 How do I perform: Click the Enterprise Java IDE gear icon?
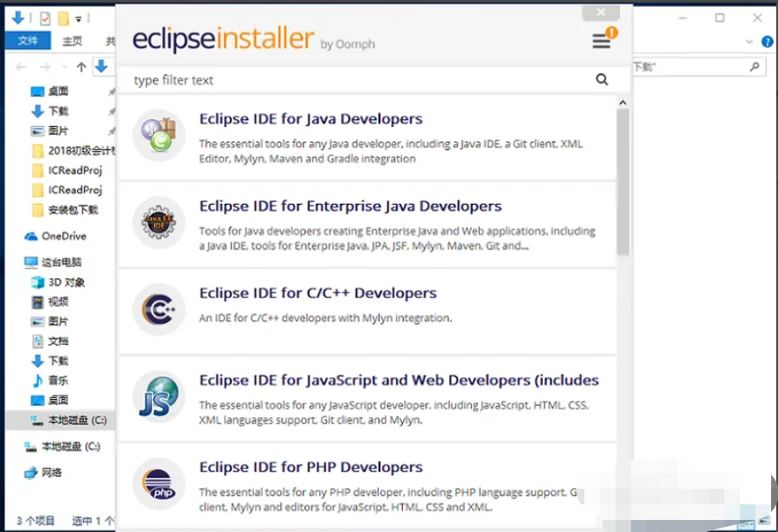158,223
